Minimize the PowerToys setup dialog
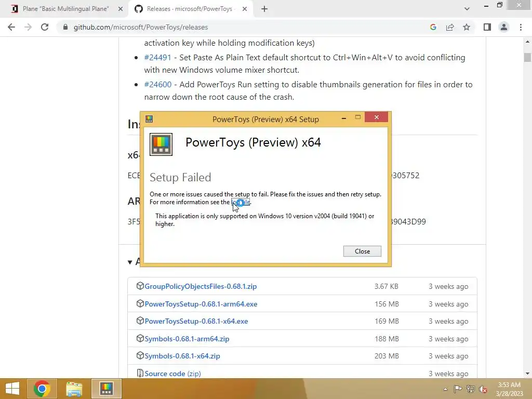The width and height of the screenshot is (532, 399). click(344, 118)
